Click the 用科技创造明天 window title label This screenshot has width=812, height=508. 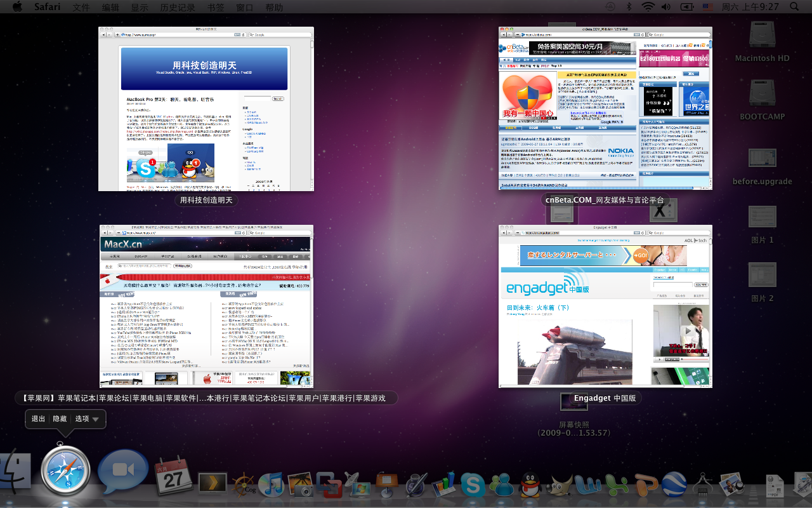click(x=206, y=200)
